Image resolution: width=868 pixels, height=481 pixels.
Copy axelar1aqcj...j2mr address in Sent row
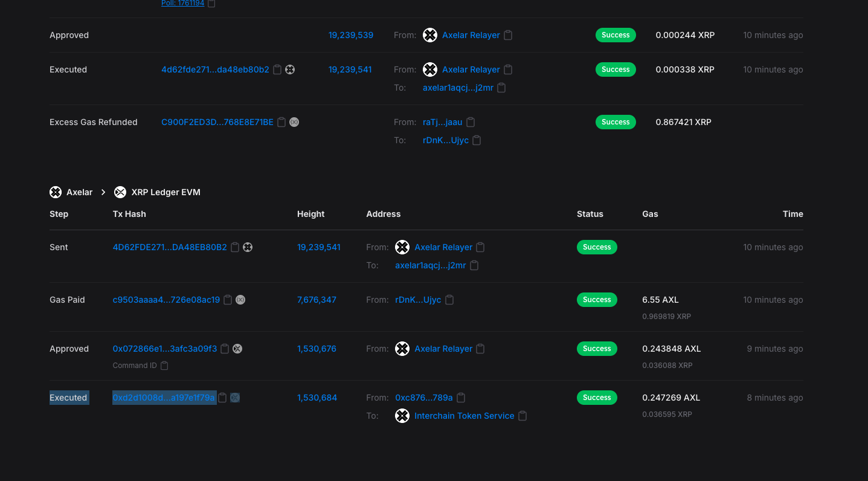474,265
